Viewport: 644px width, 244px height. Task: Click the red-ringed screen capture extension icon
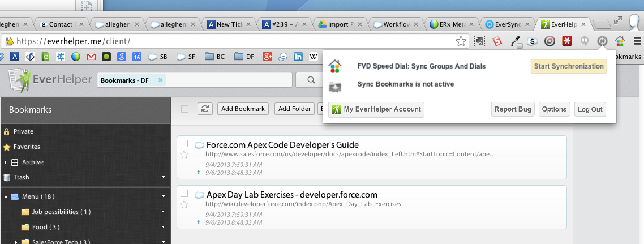[550, 41]
